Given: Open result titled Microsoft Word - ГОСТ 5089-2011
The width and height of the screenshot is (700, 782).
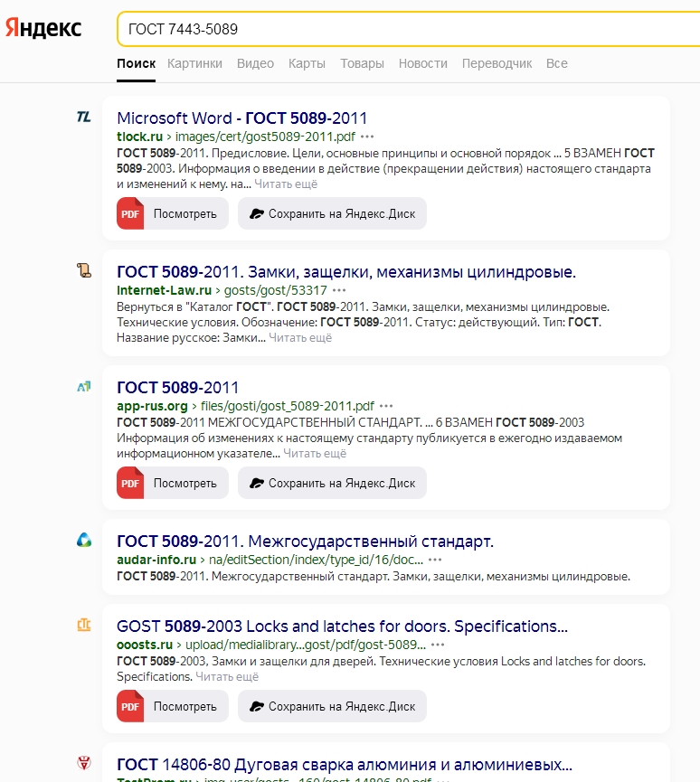Looking at the screenshot, I should (242, 118).
